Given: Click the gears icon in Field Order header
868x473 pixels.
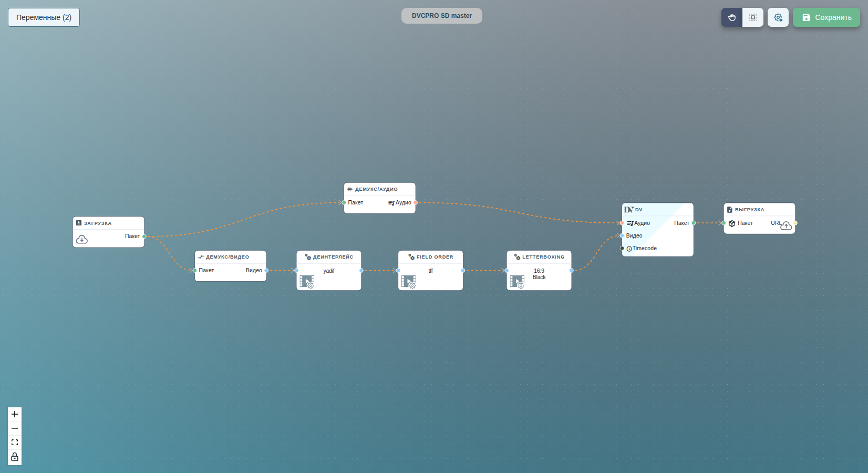Looking at the screenshot, I should click(411, 257).
